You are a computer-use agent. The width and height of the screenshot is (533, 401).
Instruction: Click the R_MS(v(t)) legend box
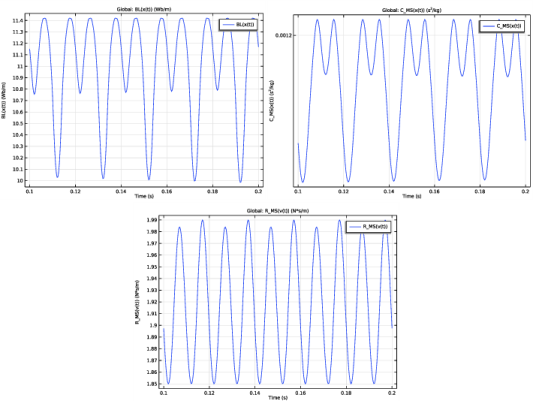point(368,227)
